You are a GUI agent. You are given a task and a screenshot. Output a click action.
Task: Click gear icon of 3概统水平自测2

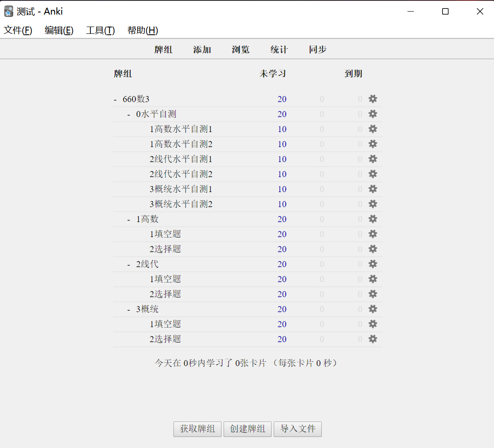(373, 204)
